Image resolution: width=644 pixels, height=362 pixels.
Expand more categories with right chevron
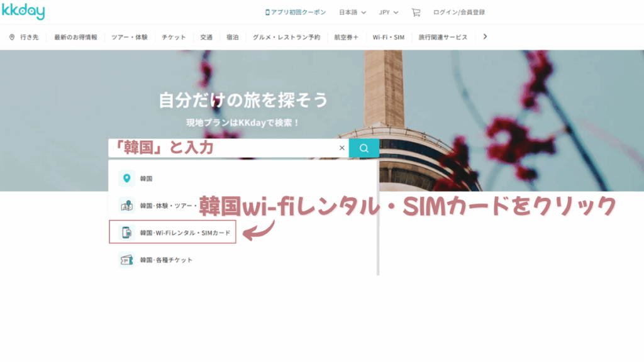(485, 36)
